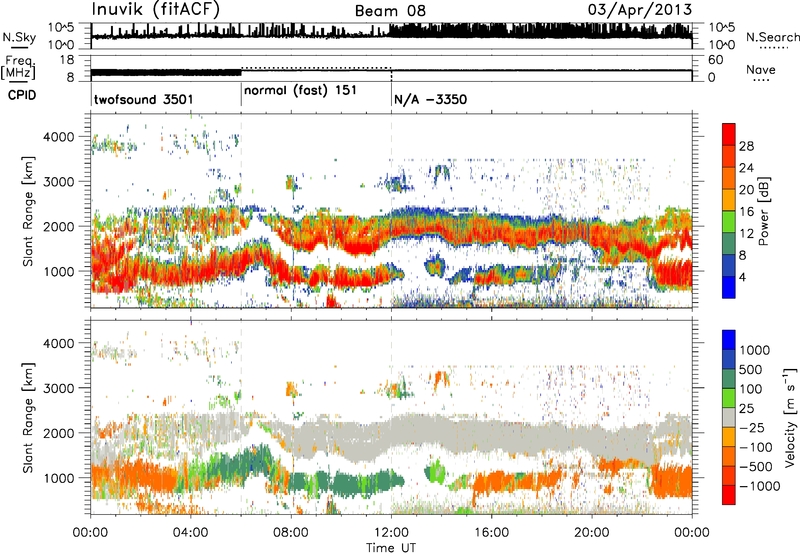Click the '1000' tick on velocity colorbar
The image size is (800, 554).
pyautogui.click(x=755, y=350)
